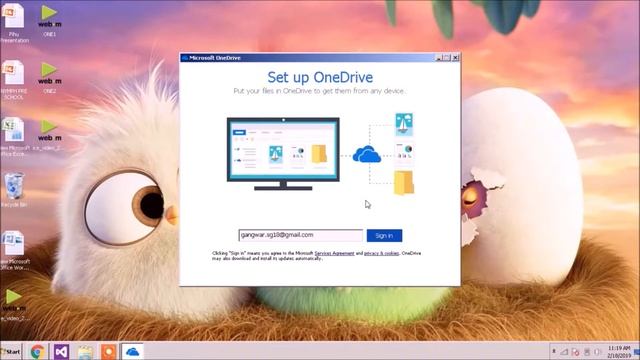Open Google Chrome from the taskbar
This screenshot has height=360, width=640.
(x=38, y=351)
